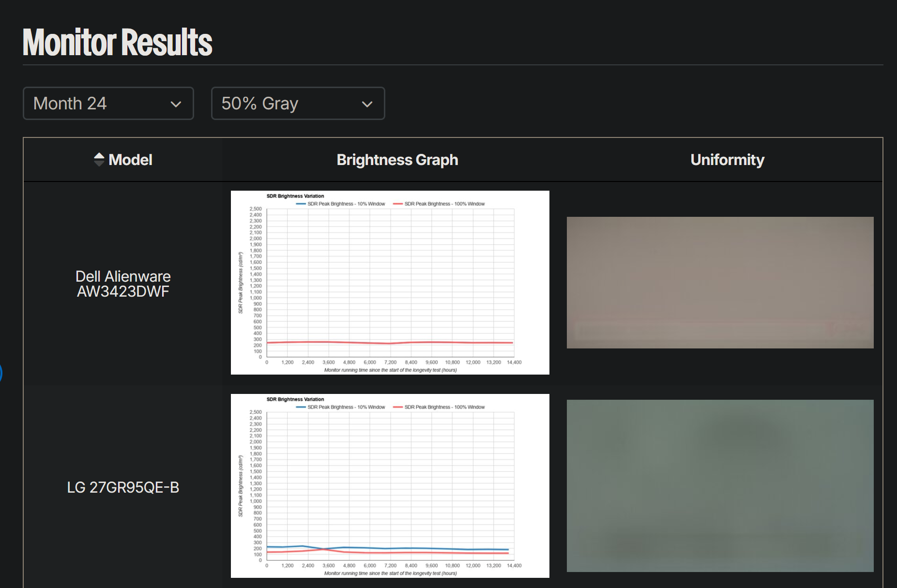Click the chevron on the Month 24 selector
Image resolution: width=897 pixels, height=588 pixels.
coord(176,104)
